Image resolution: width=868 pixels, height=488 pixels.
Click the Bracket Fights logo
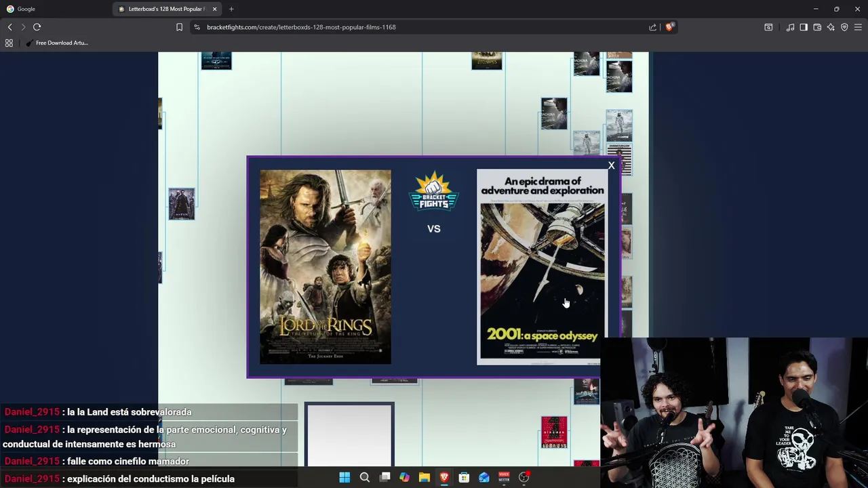434,191
